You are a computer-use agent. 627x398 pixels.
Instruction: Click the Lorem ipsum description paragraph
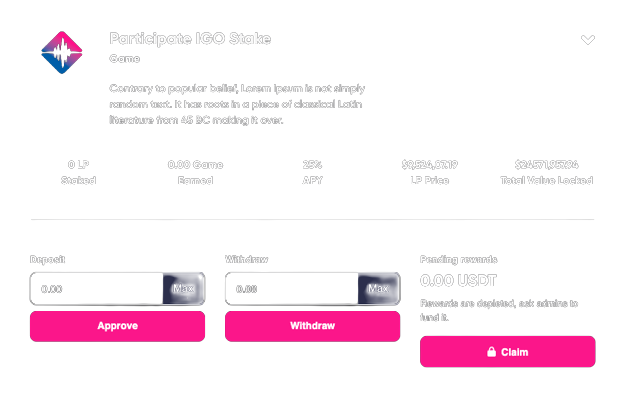[237, 104]
